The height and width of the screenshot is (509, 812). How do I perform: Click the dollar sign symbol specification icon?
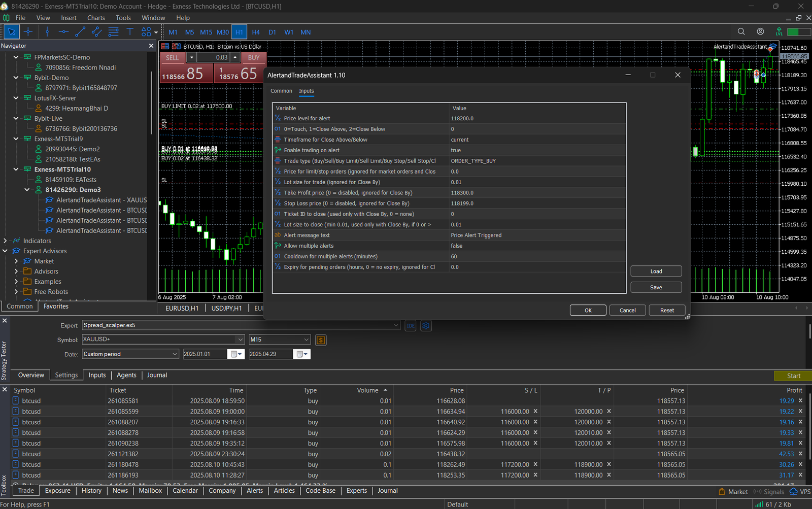pyautogui.click(x=320, y=340)
